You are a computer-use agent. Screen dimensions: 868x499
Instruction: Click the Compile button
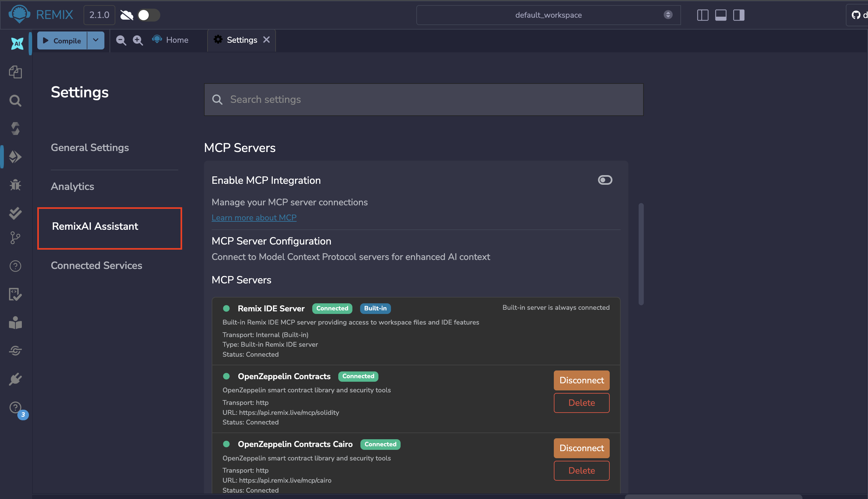(x=62, y=40)
